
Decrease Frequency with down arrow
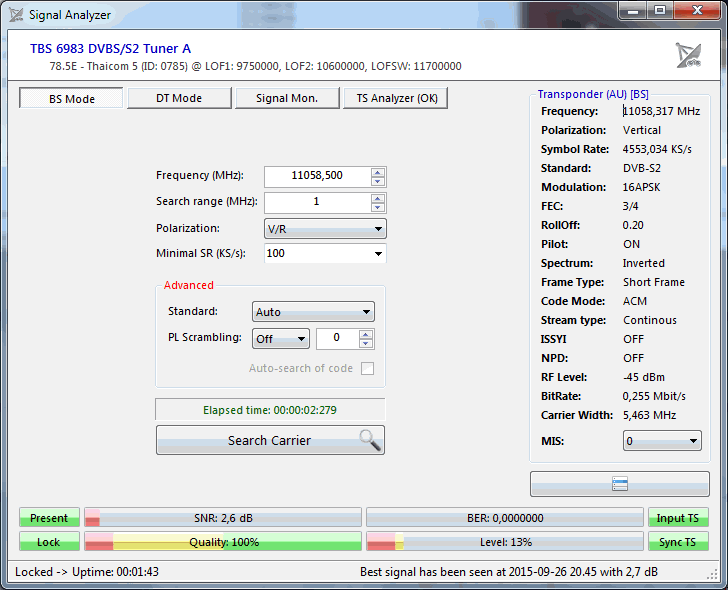coord(378,182)
